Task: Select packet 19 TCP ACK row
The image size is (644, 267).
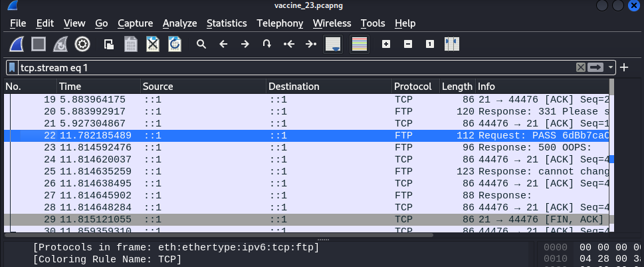Action: pyautogui.click(x=307, y=100)
